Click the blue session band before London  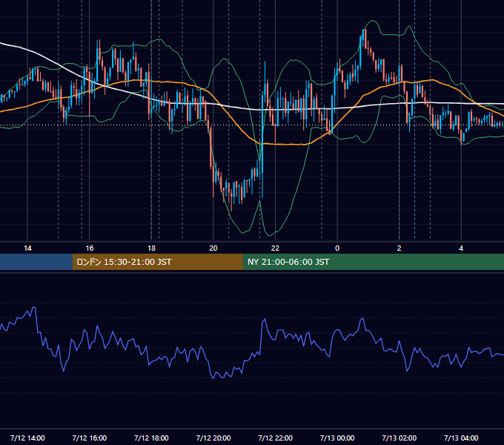36,262
